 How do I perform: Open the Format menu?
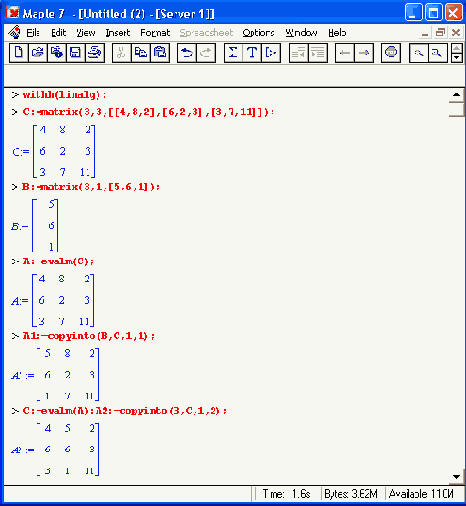[155, 33]
